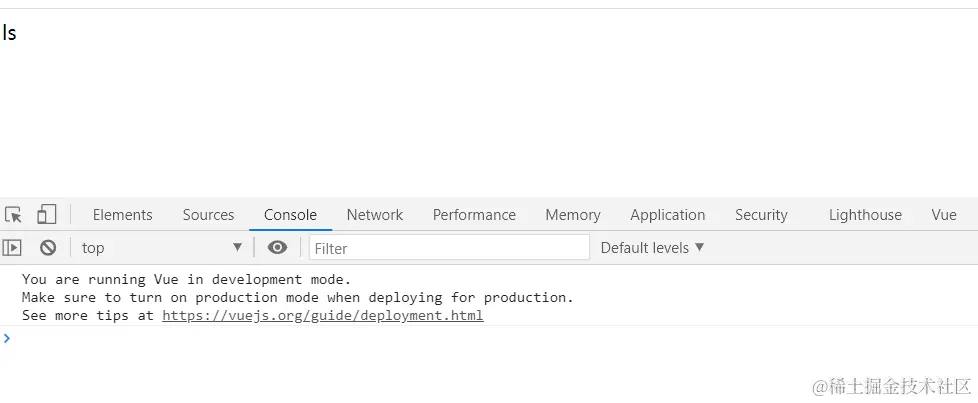The image size is (978, 403).
Task: Open the Network tab
Action: [x=375, y=215]
